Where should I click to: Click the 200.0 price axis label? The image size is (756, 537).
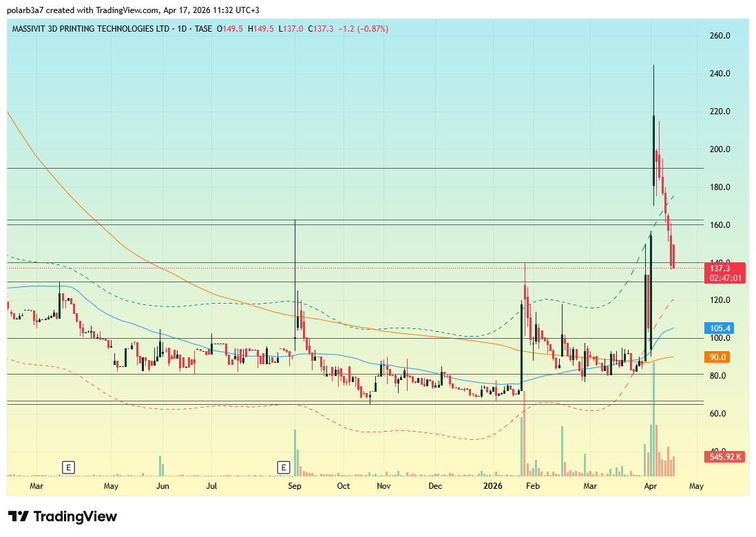(720, 149)
